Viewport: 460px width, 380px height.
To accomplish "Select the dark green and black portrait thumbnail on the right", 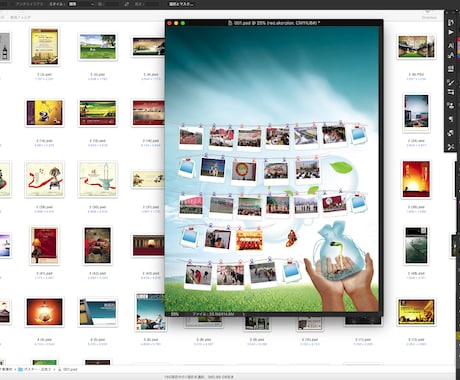I will click(x=416, y=245).
